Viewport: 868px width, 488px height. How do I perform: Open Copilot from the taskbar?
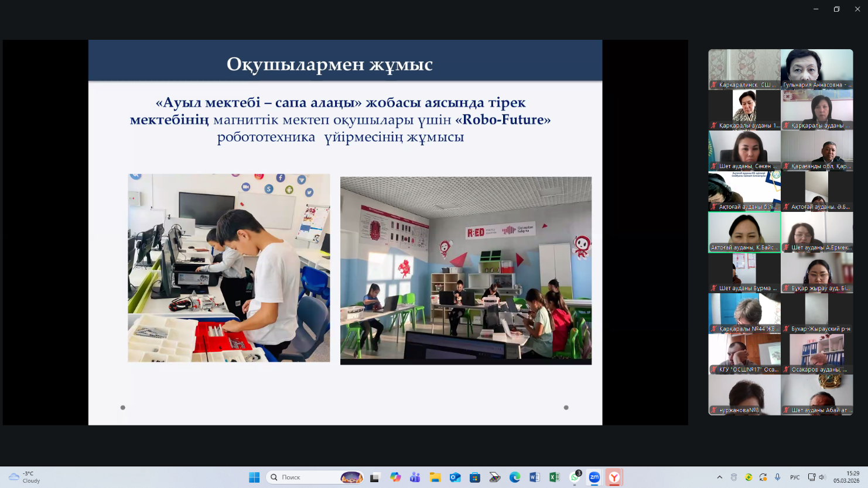pos(395,477)
